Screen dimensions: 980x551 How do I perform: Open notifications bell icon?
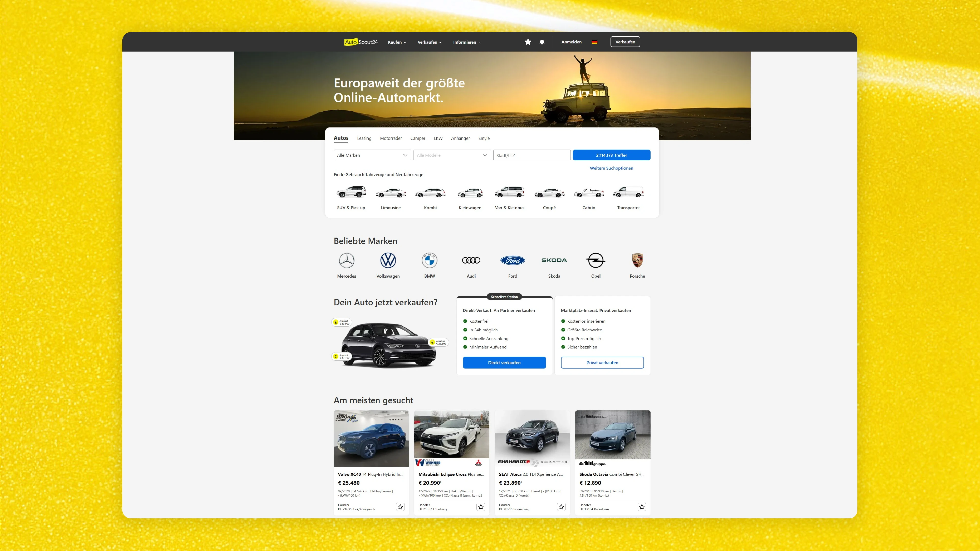542,42
